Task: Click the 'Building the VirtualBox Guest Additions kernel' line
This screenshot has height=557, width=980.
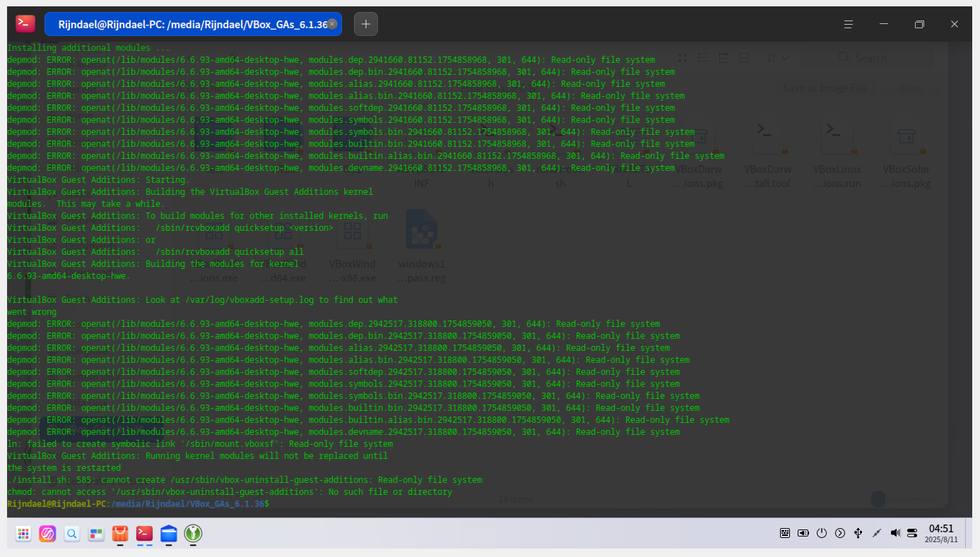Action: (190, 192)
